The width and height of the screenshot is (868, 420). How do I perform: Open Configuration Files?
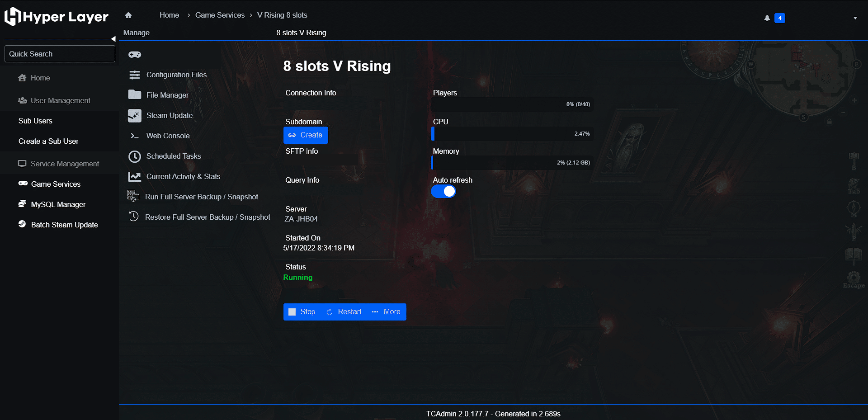coord(176,75)
